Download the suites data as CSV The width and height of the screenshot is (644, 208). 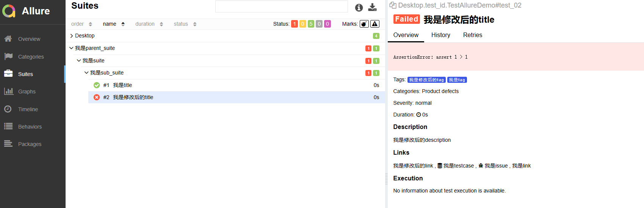point(372,8)
